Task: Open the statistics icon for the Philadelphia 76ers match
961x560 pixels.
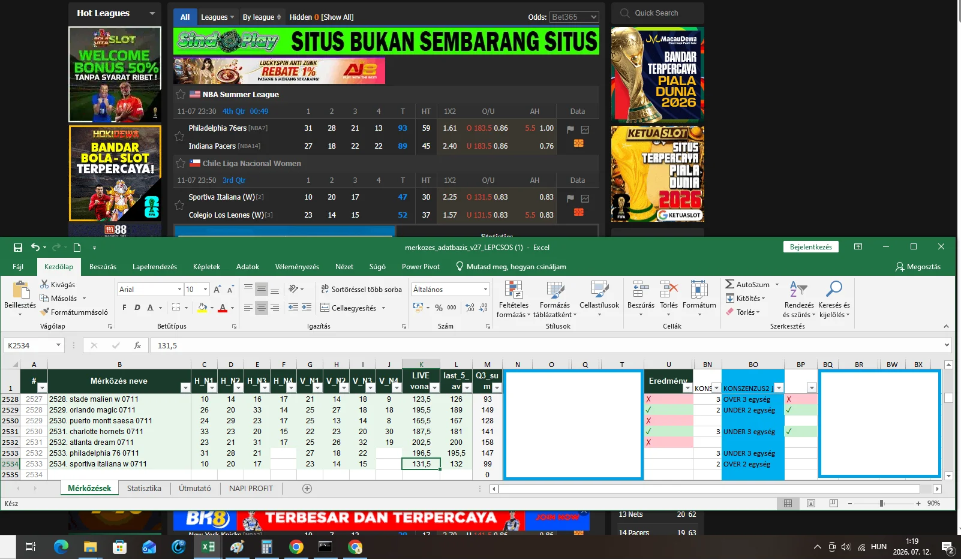Action: (x=585, y=130)
